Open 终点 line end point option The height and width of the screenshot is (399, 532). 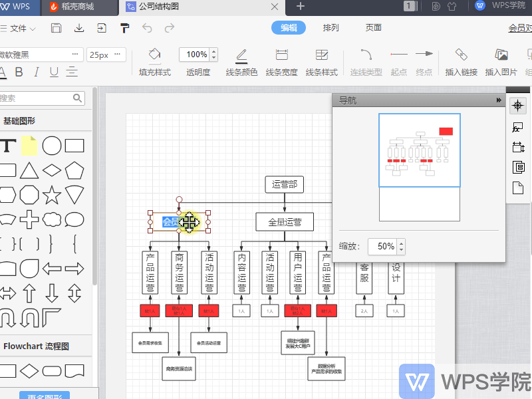424,63
